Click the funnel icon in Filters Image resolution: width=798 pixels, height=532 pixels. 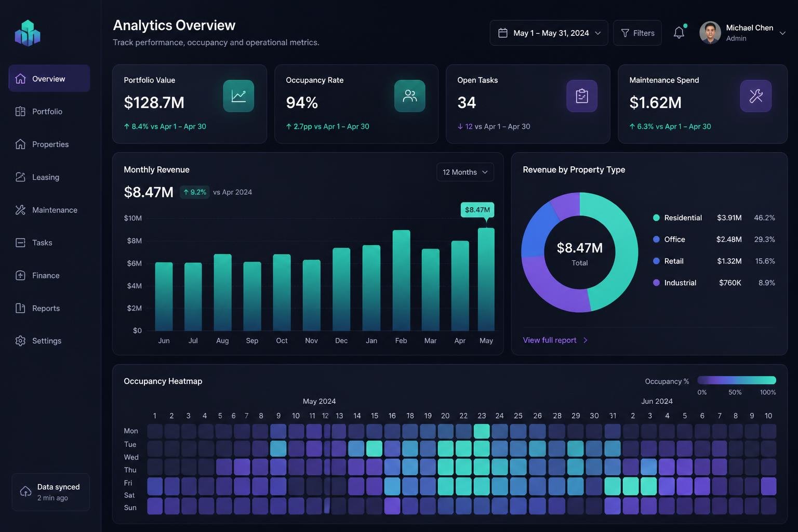625,33
